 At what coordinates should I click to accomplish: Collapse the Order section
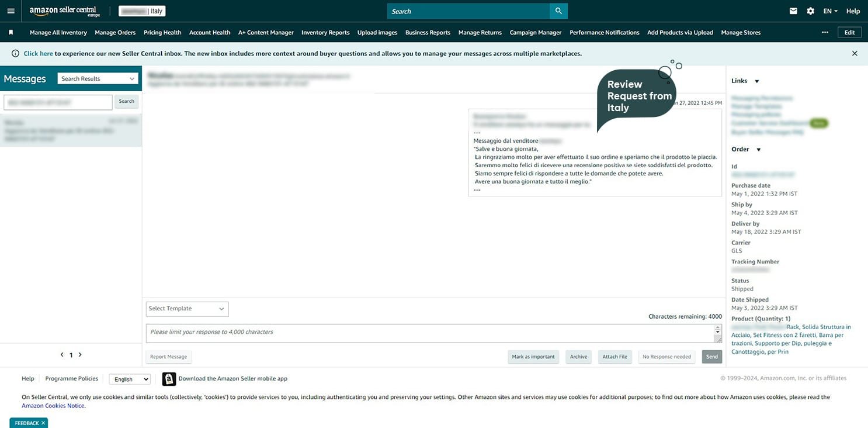(x=759, y=150)
